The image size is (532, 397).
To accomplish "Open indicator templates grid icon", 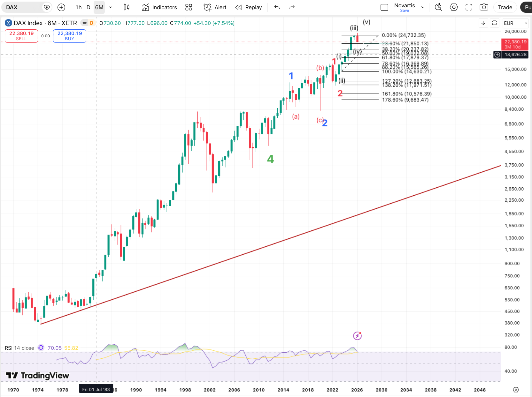I will [189, 7].
